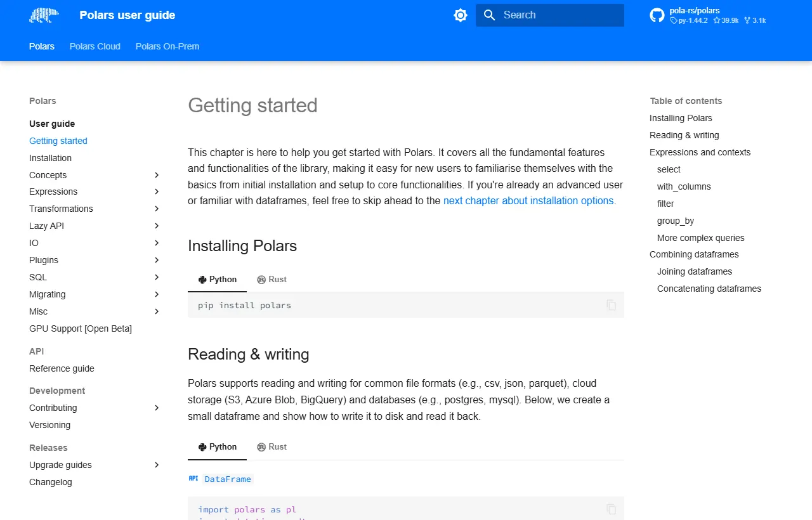Open the Polars Cloud top navigation tab
The width and height of the screenshot is (812, 520).
[x=95, y=46]
